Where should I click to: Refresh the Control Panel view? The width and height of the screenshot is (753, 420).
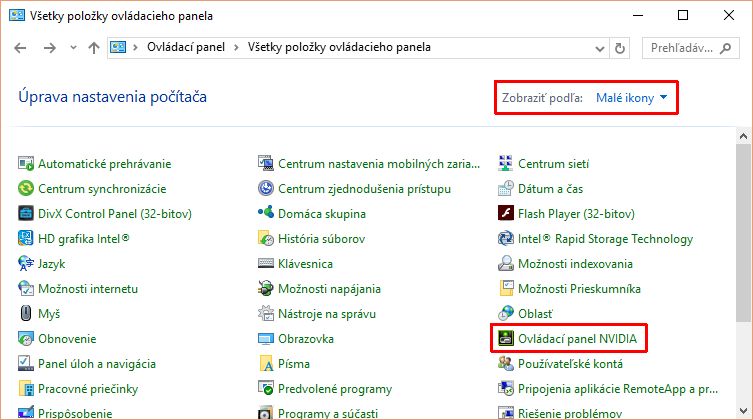[x=620, y=48]
